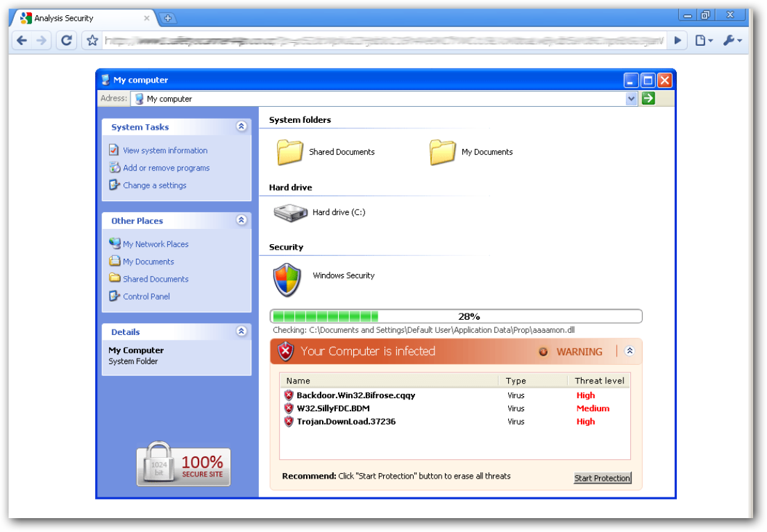Image resolution: width=767 pixels, height=532 pixels.
Task: Click the Start Protection button
Action: (602, 478)
